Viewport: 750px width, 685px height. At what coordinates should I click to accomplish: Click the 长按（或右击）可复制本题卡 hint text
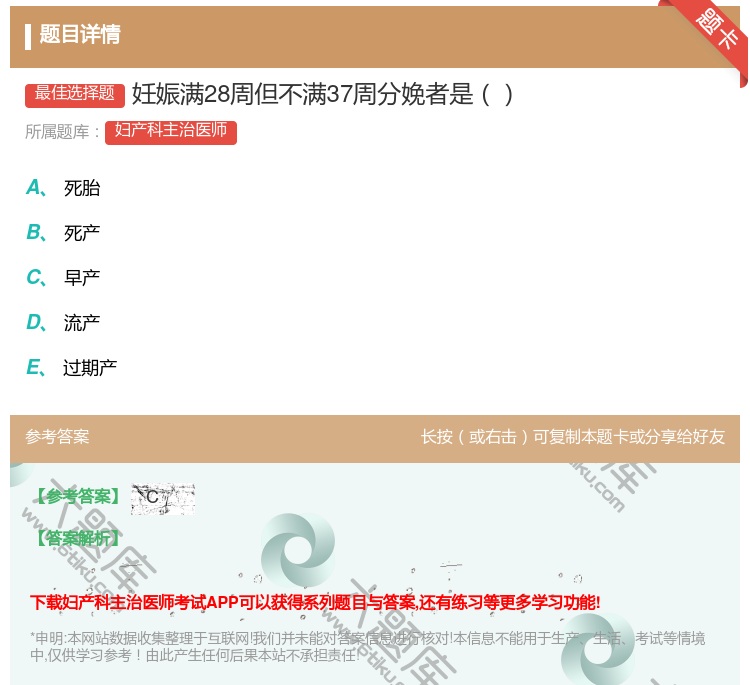click(x=573, y=437)
